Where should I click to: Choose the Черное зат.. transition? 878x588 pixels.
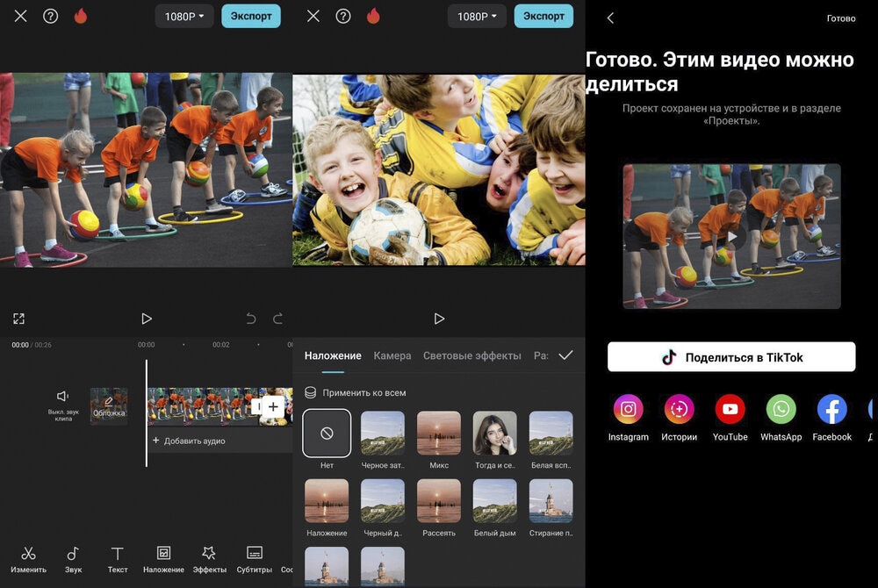[383, 433]
